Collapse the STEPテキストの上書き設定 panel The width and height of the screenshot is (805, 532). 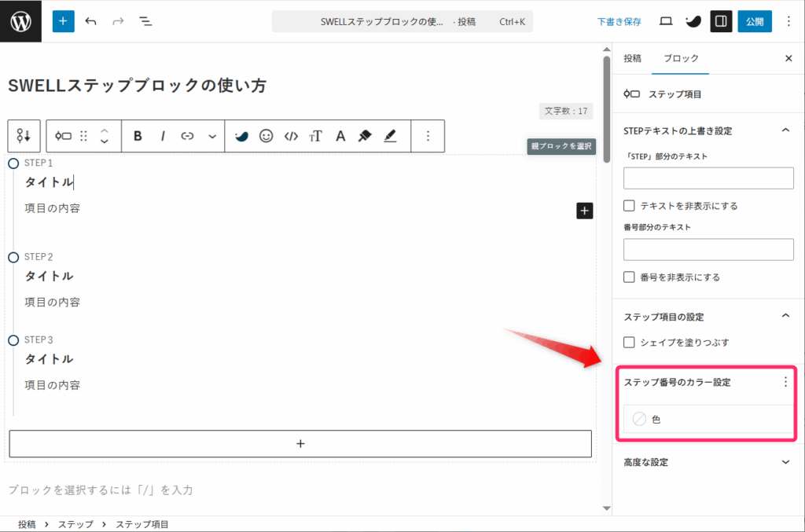[x=785, y=130]
